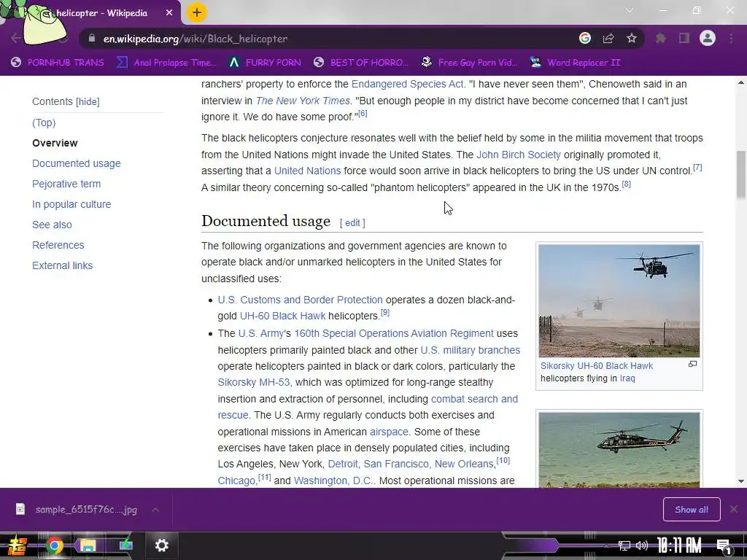747x560 pixels.
Task: Click the vertical scrollbar thumb
Action: coord(741,174)
